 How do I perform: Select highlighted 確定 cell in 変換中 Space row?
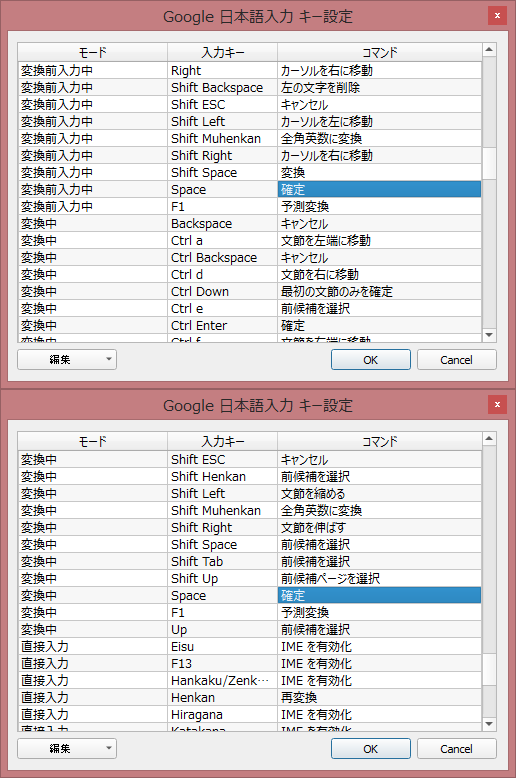click(380, 595)
